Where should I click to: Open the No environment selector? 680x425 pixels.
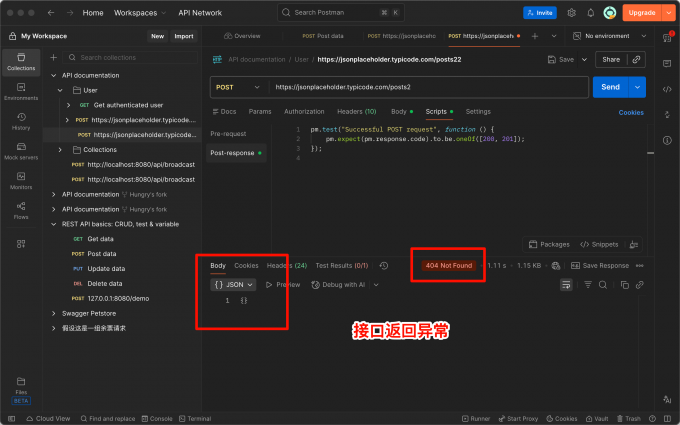coord(610,36)
